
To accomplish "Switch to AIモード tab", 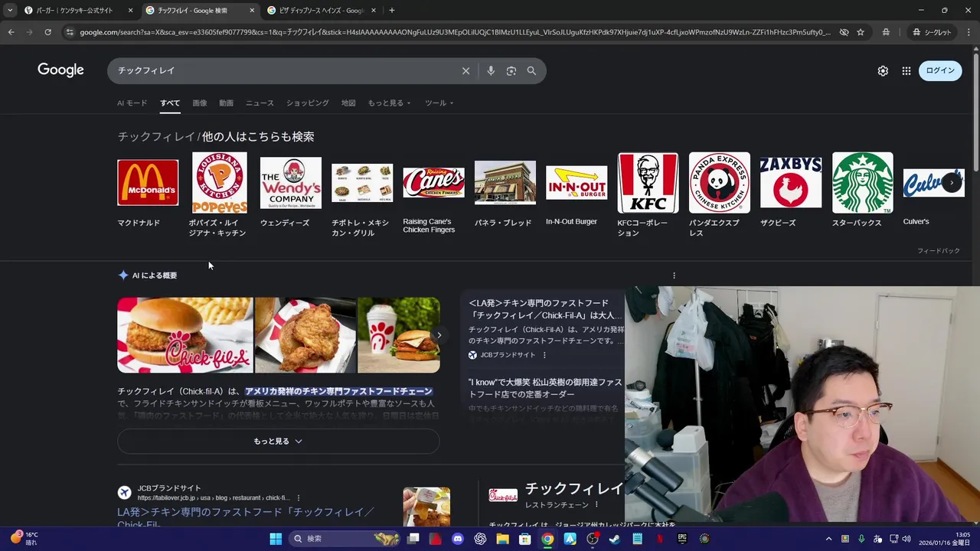I will tap(132, 103).
